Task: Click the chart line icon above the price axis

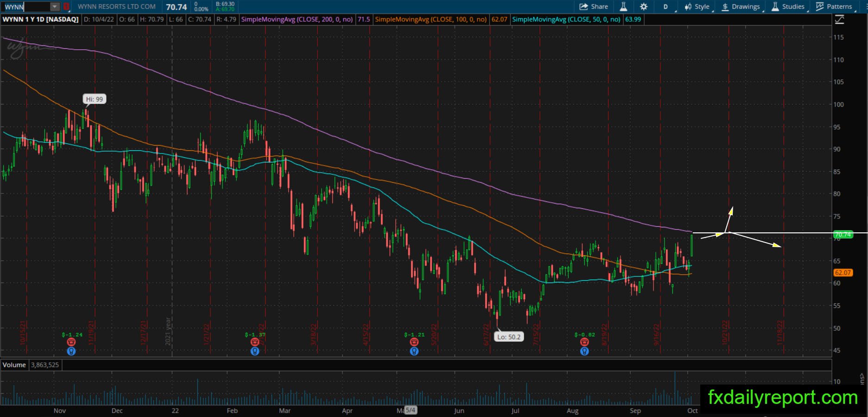Action: pos(839,19)
